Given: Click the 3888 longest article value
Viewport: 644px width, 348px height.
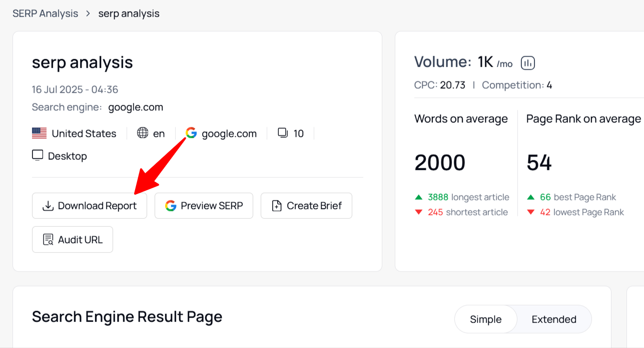Looking at the screenshot, I should pyautogui.click(x=438, y=197).
